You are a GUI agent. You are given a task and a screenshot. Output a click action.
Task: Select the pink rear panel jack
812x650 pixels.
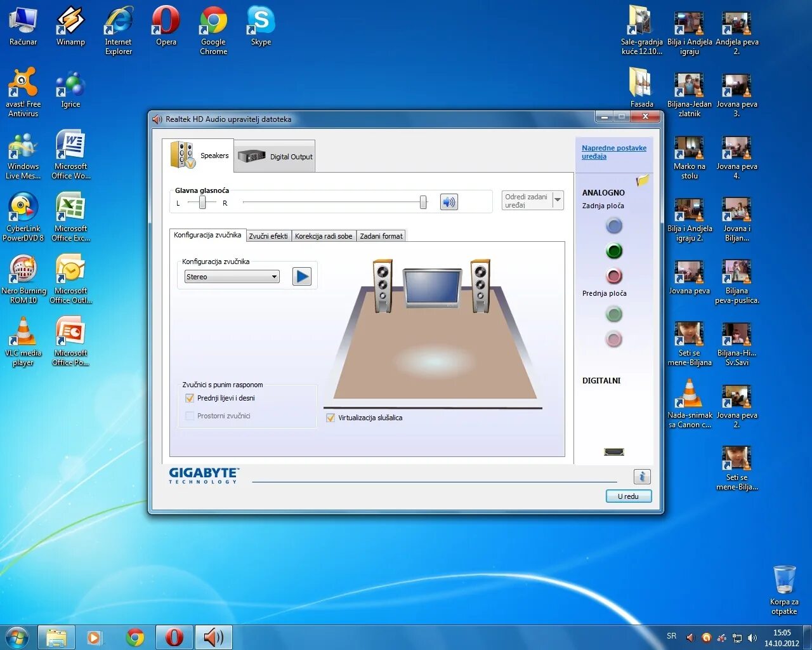coord(613,276)
